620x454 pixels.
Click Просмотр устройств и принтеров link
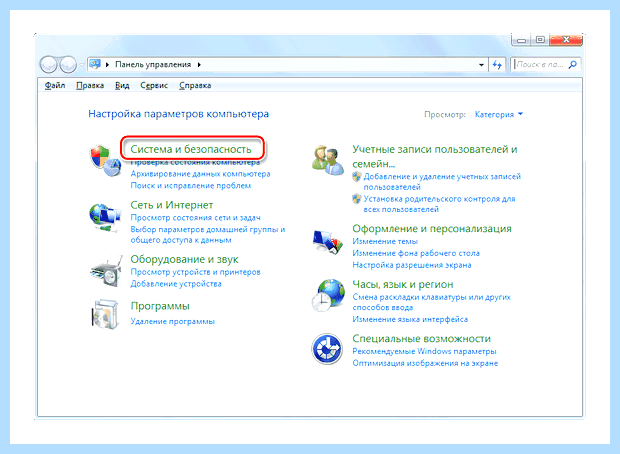[x=195, y=272]
